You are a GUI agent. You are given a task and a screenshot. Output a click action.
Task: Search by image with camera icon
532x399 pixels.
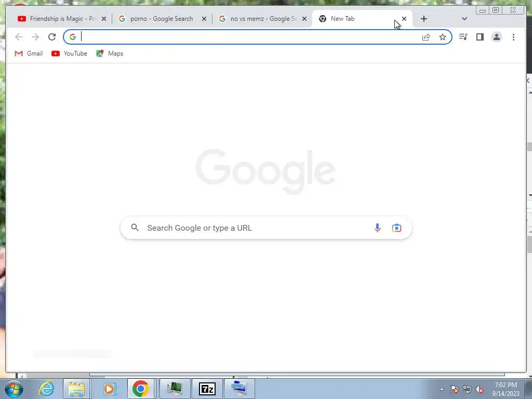click(x=396, y=228)
